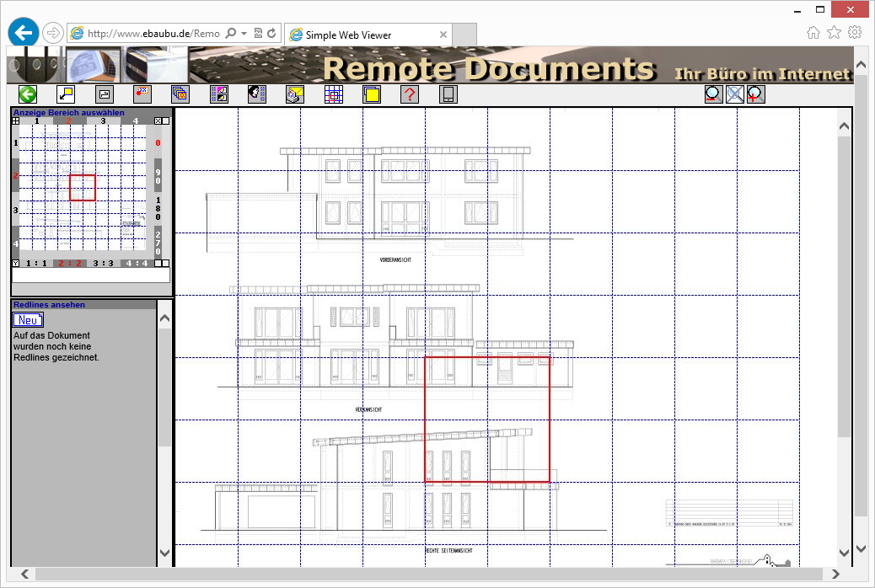Click drawing viewer scroll down arrow
This screenshot has height=588, width=875.
[x=845, y=553]
